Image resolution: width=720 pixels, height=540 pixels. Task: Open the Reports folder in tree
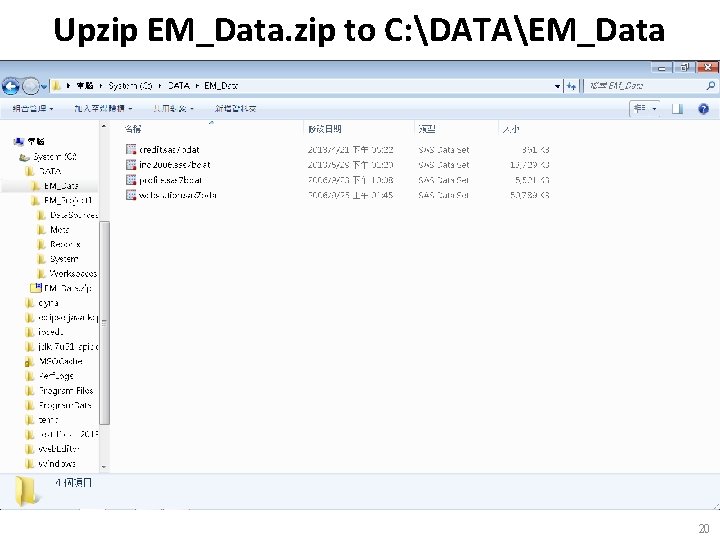click(65, 244)
